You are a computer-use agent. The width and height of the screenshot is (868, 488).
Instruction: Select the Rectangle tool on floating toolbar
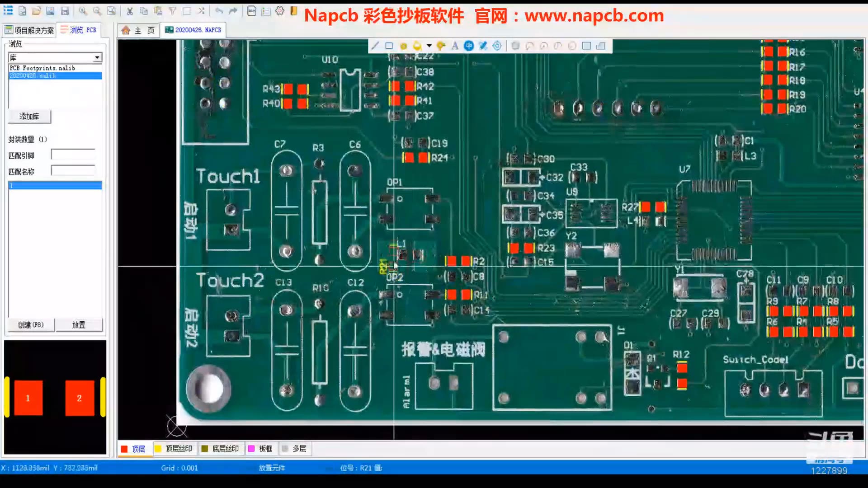[x=389, y=46]
